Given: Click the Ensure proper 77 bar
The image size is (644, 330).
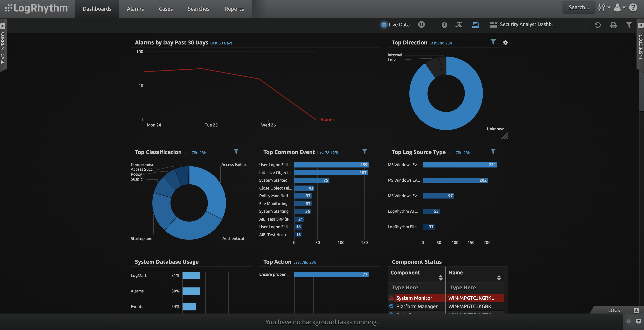Looking at the screenshot, I should click(331, 274).
